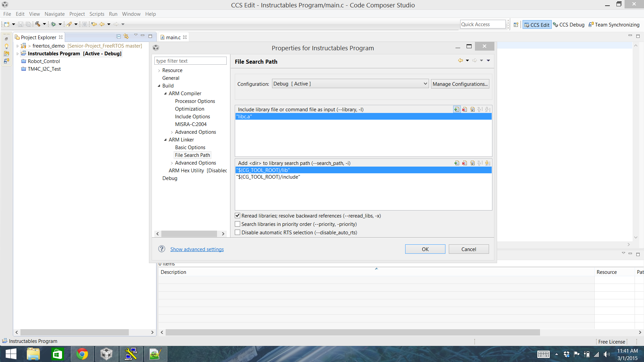The image size is (644, 362).
Task: Open the Navigate menu
Action: tap(55, 14)
